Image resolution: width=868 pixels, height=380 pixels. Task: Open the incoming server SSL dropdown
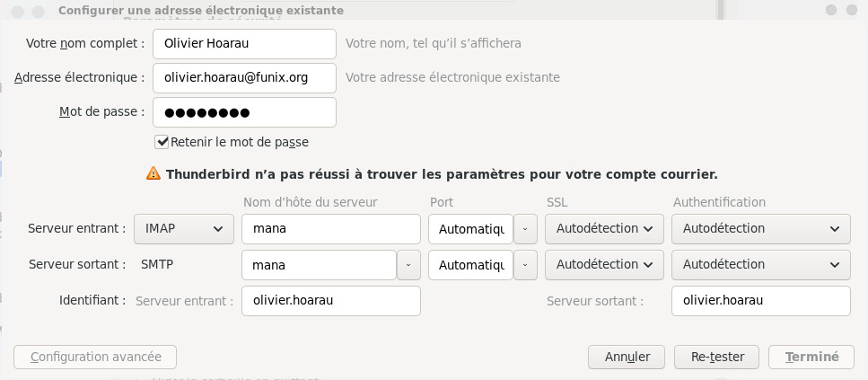[x=604, y=229]
